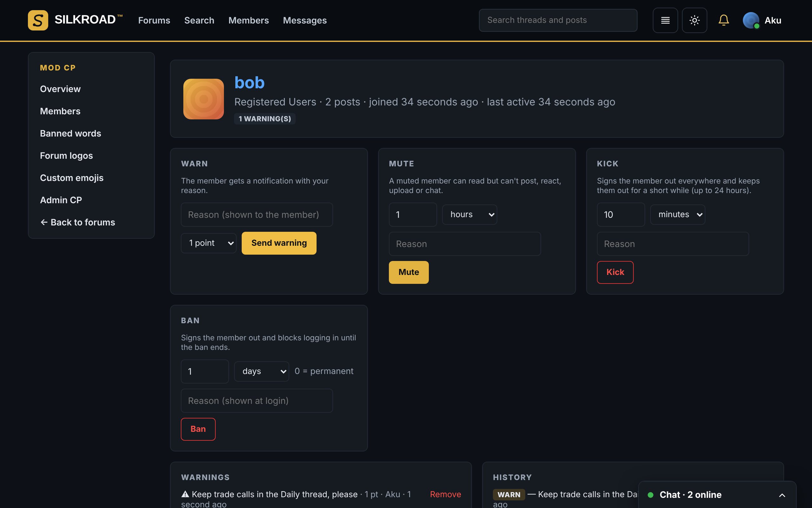Remove the Daily thread warning
Viewport: 812px width, 508px height.
point(445,494)
